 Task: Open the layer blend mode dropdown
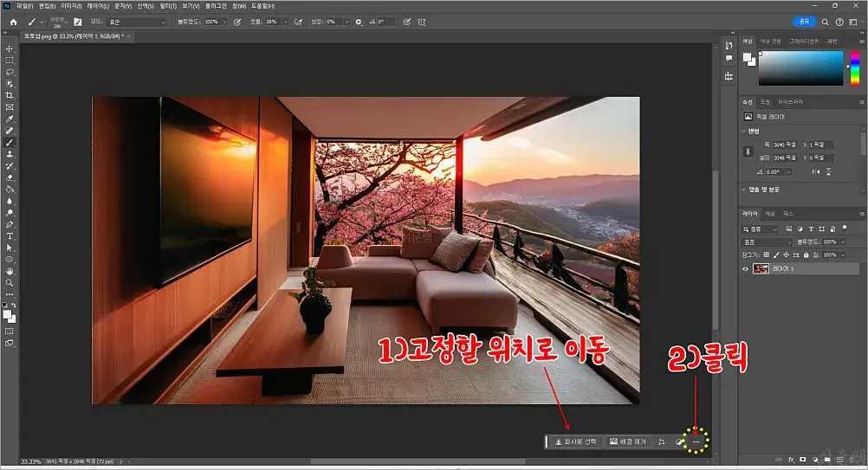[x=767, y=242]
